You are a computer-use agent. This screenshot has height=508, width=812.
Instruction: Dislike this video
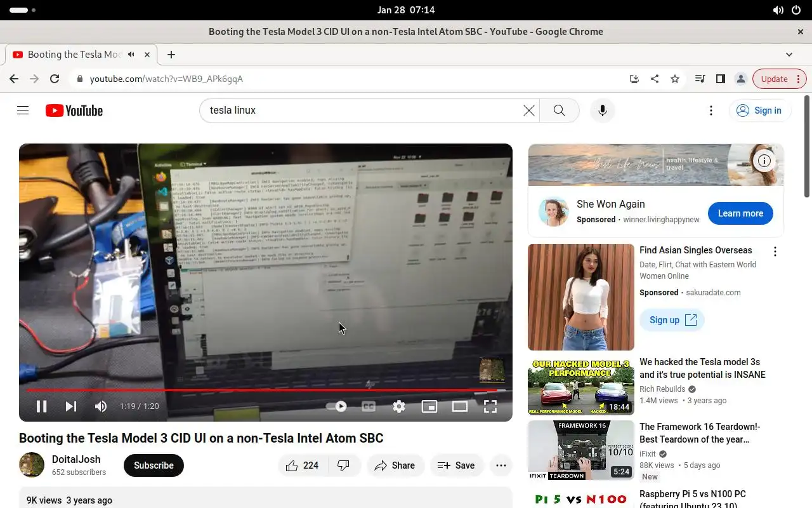344,465
